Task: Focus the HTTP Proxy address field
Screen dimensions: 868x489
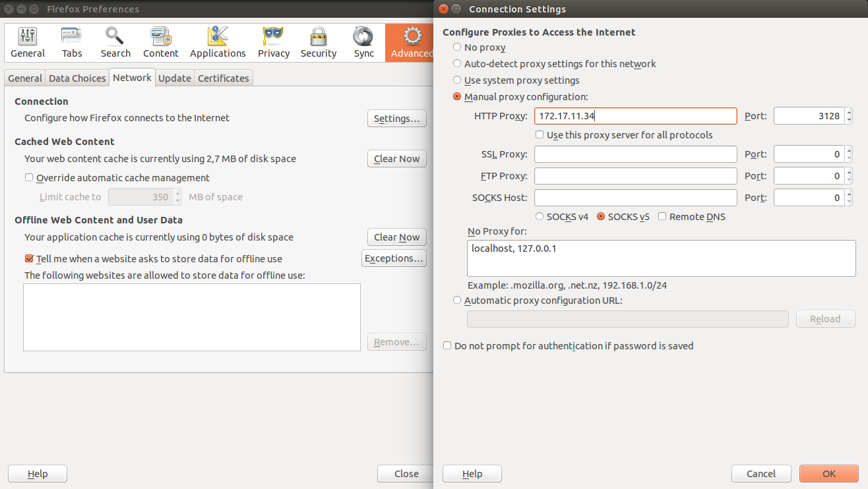Action: point(636,116)
